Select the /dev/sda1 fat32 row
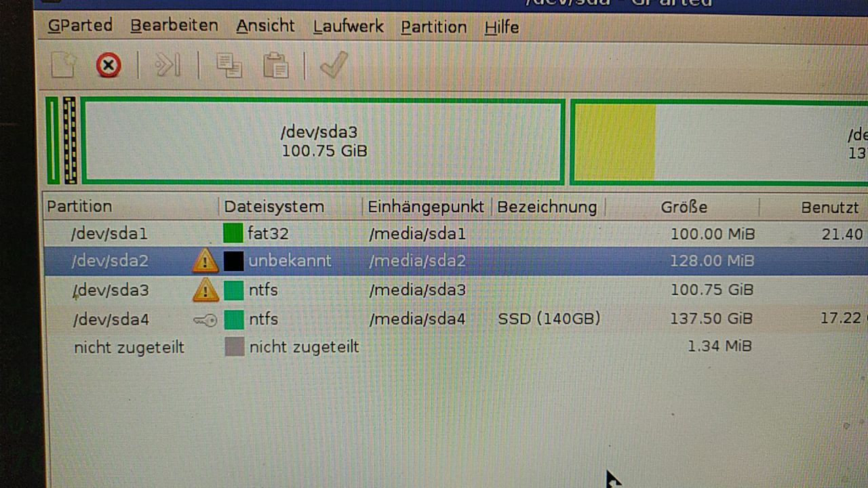This screenshot has width=868, height=488. (x=456, y=234)
